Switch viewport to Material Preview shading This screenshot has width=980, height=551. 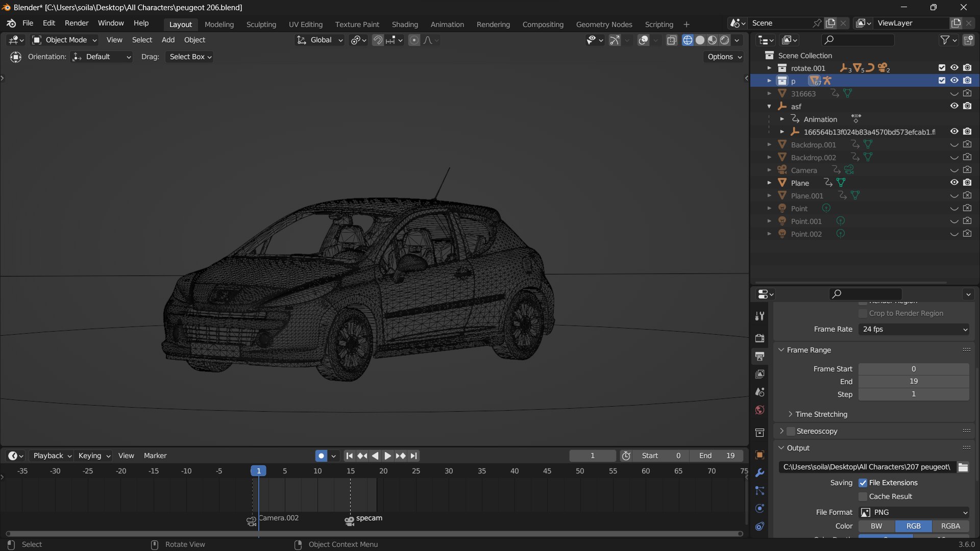tap(712, 40)
